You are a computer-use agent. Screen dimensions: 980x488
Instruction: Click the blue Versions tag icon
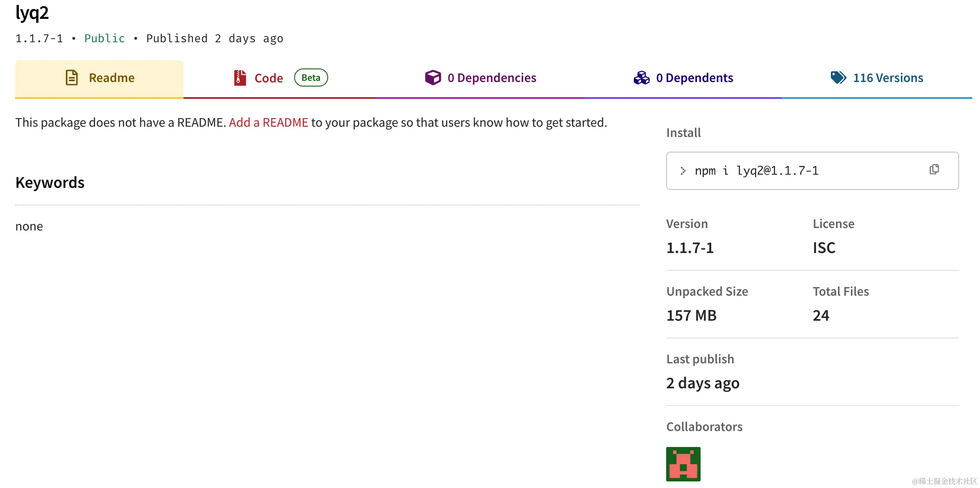tap(838, 78)
